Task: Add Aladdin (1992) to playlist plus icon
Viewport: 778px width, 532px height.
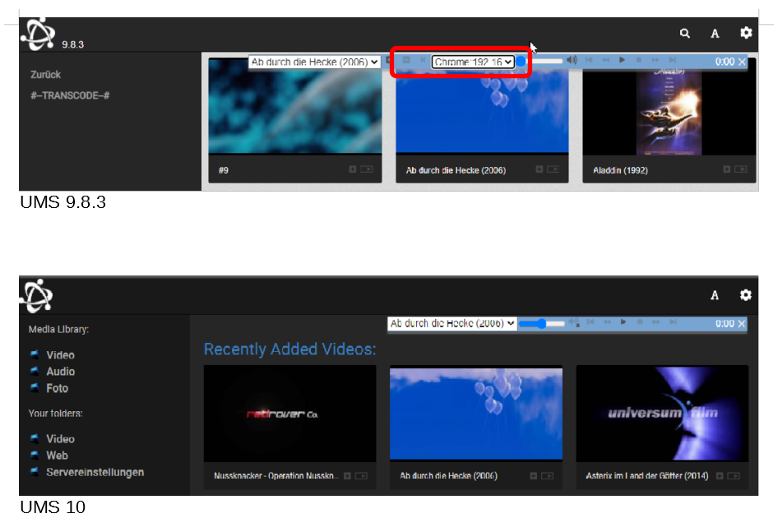Action: coord(726,169)
